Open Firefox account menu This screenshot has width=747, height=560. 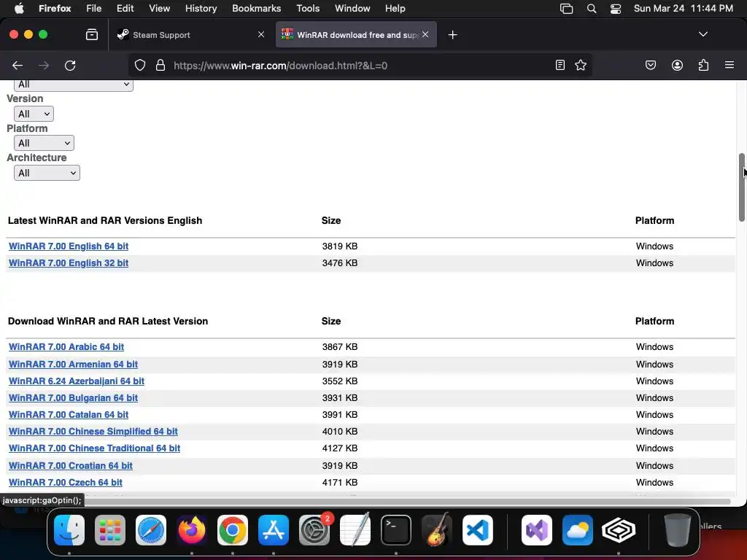pos(677,65)
